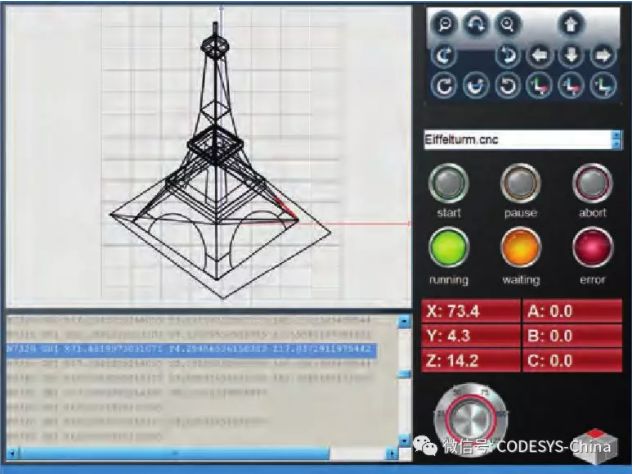Click the zoom in magnifier icon
The image size is (633, 474).
point(509,24)
